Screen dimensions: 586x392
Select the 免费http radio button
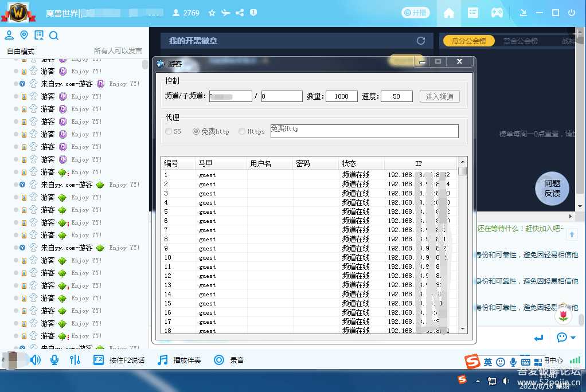click(x=196, y=131)
